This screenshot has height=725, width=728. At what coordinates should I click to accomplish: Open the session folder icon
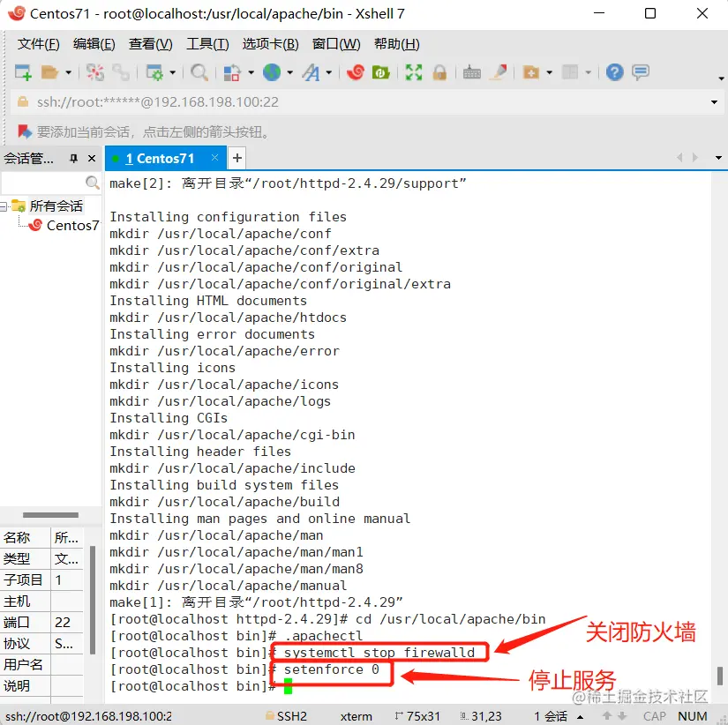(x=49, y=72)
